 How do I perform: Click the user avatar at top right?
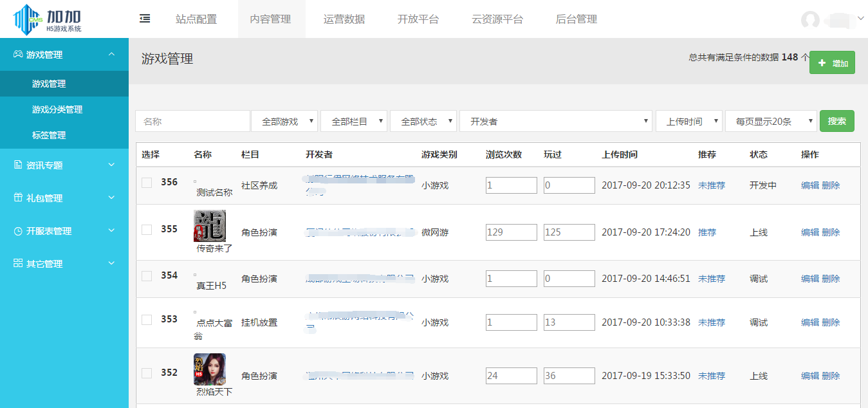click(x=810, y=20)
